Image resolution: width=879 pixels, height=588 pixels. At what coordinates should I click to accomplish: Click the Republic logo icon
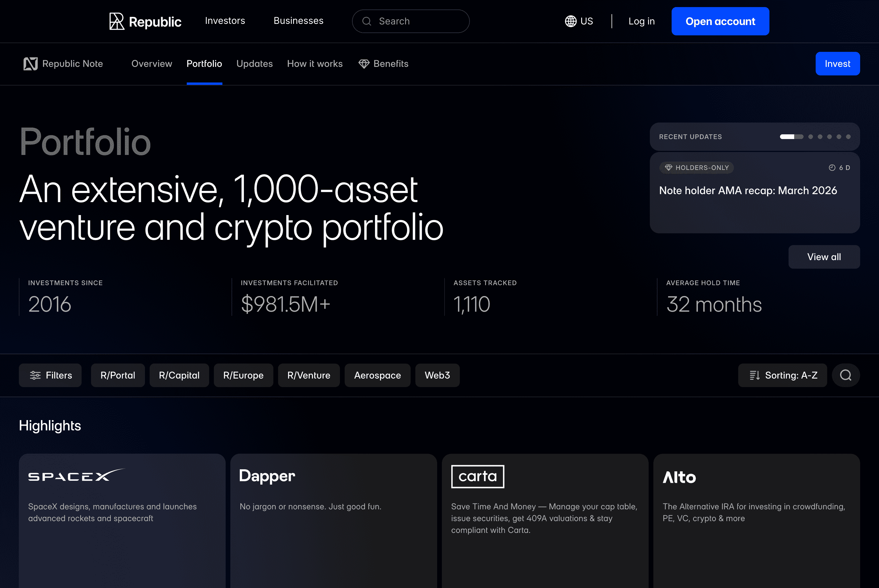117,22
